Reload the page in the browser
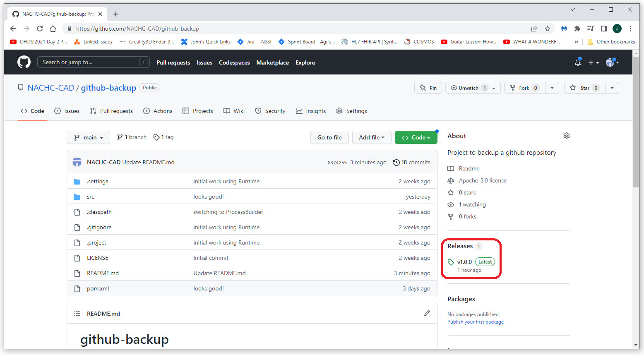 coord(40,29)
